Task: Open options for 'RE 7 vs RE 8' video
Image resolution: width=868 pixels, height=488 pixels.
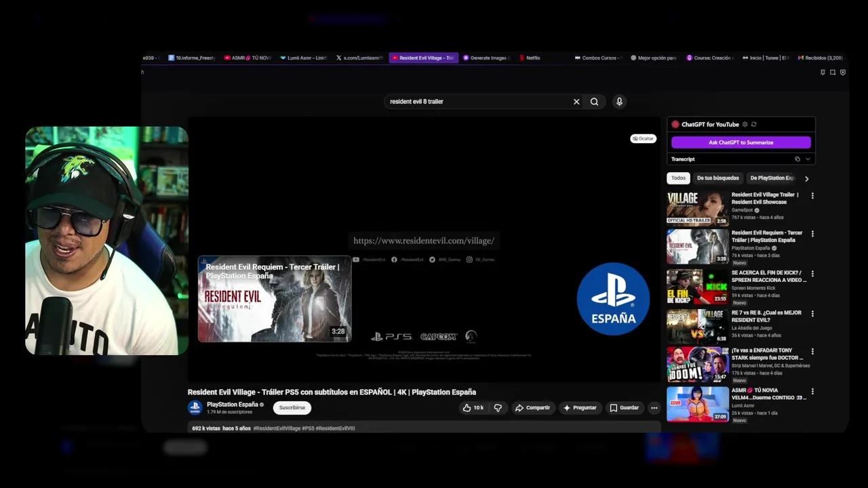Action: (812, 314)
